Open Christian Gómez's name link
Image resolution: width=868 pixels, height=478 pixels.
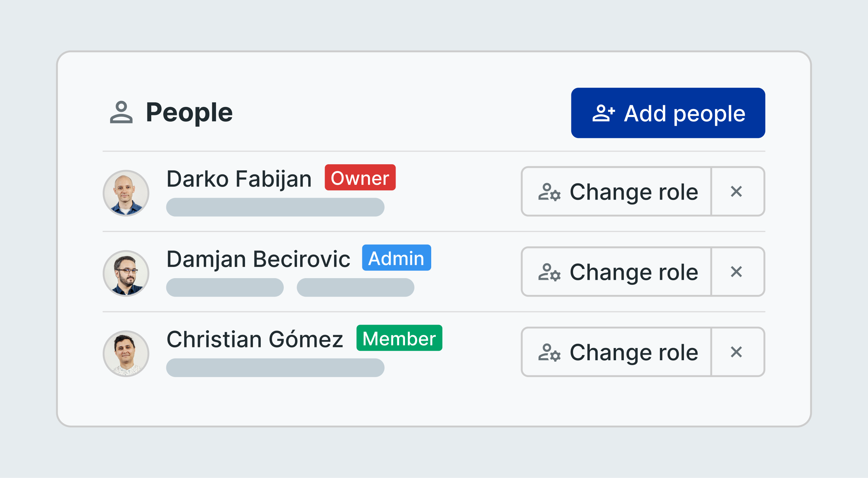click(x=255, y=339)
